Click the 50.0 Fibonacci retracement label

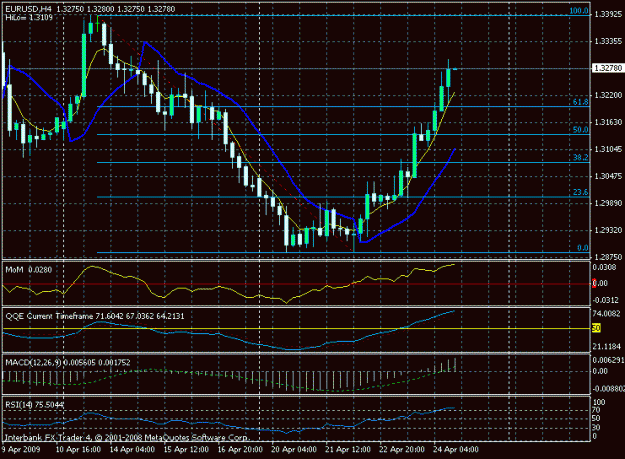(x=581, y=130)
